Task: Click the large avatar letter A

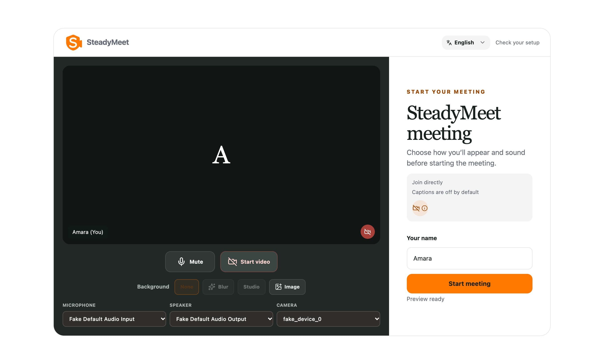Action: (221, 154)
